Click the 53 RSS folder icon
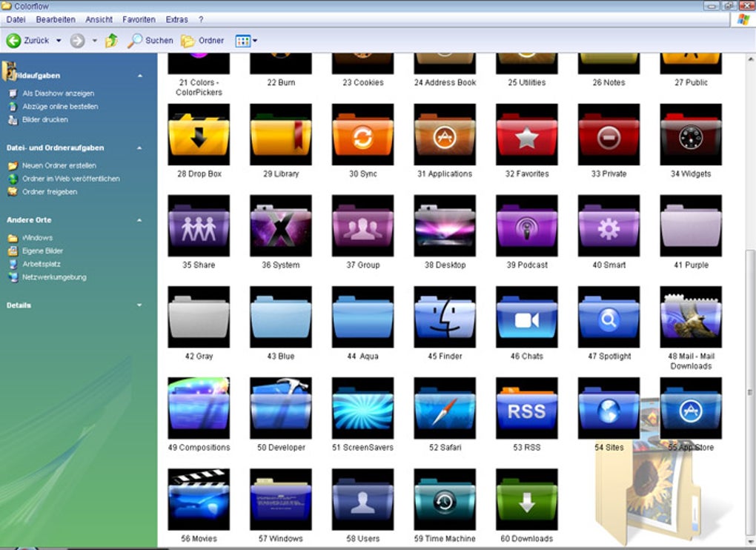The width and height of the screenshot is (756, 550). 526,408
